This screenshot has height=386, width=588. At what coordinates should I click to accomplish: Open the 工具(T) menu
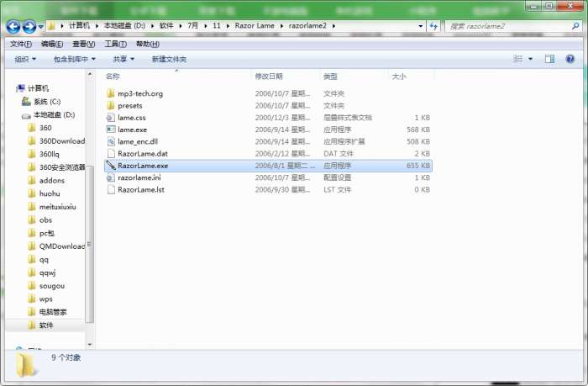[x=116, y=45]
